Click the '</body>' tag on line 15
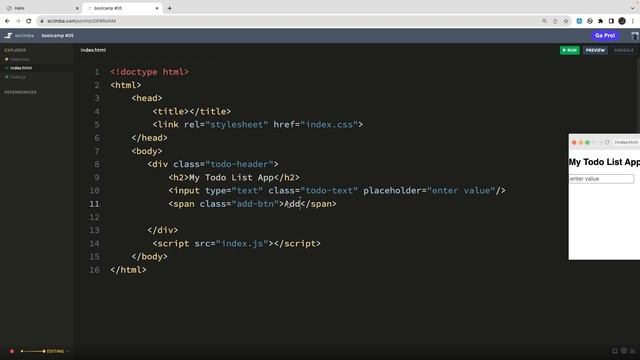The height and width of the screenshot is (360, 640). pos(149,257)
